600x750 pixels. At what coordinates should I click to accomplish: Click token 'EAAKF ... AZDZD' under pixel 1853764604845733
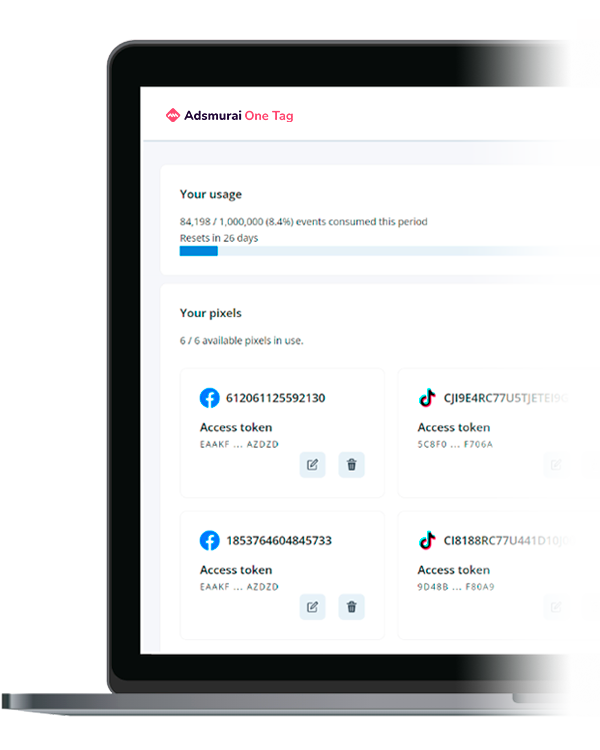[239, 587]
